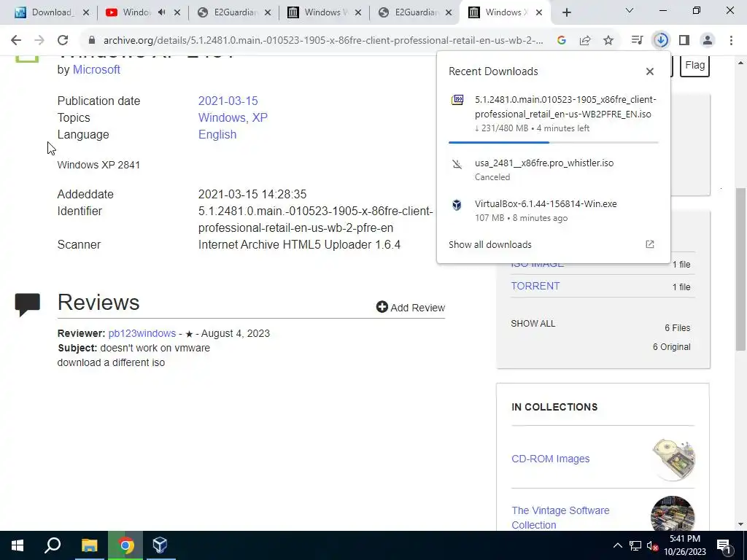This screenshot has width=747, height=560.
Task: Click the Chrome taskbar icon
Action: 125,545
